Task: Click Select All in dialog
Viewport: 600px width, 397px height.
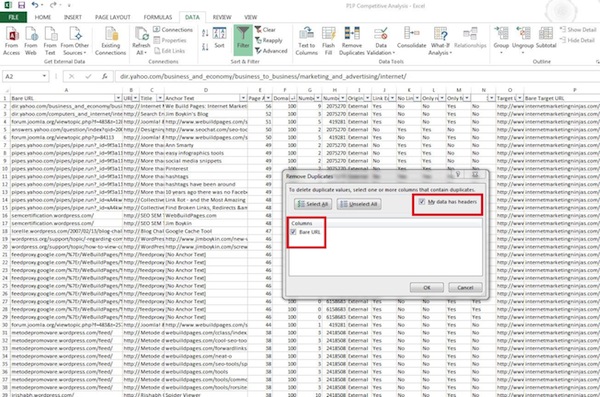Action: pos(313,204)
